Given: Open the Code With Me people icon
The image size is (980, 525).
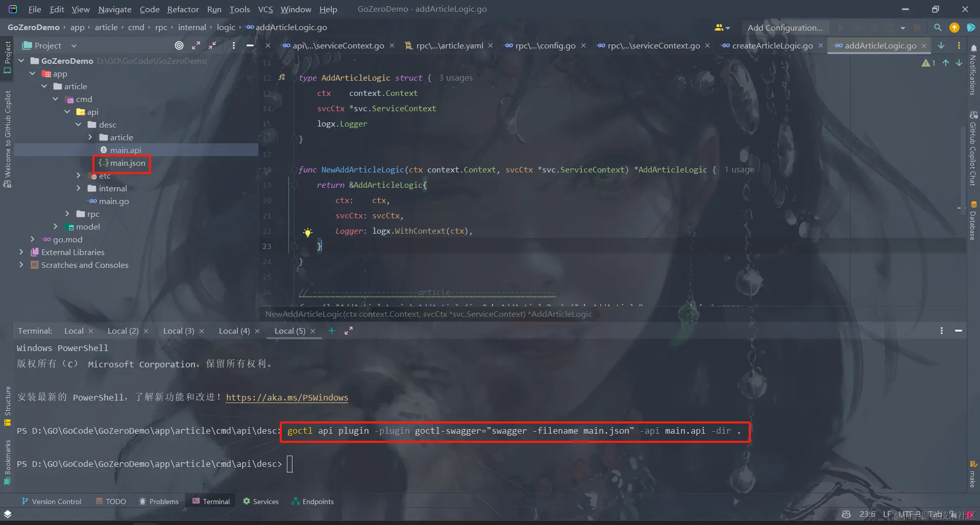Looking at the screenshot, I should coord(722,28).
